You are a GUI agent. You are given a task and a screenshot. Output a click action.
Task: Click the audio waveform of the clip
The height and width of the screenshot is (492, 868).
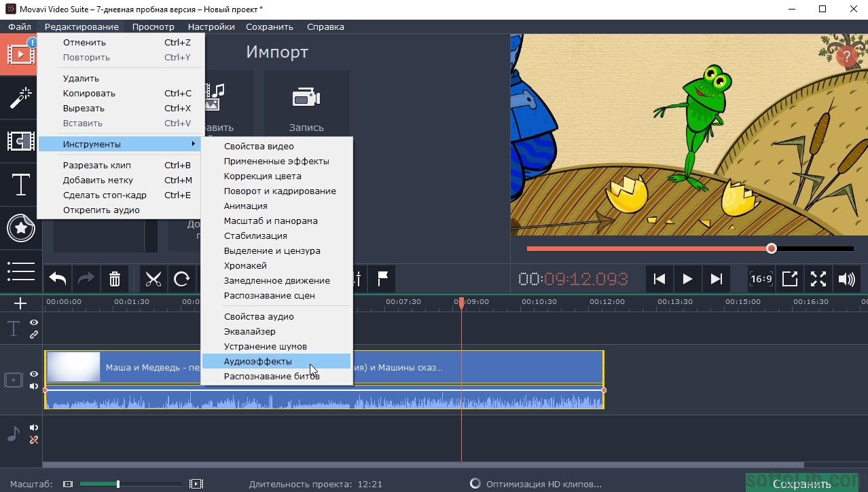[x=324, y=399]
